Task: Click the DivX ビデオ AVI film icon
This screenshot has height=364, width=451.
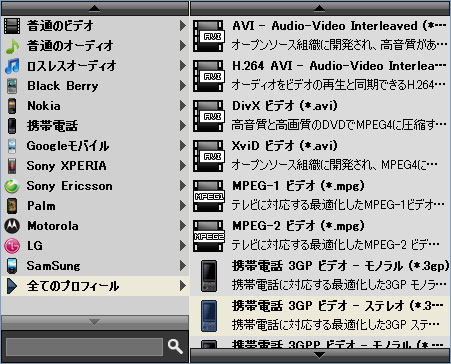Action: [x=208, y=116]
